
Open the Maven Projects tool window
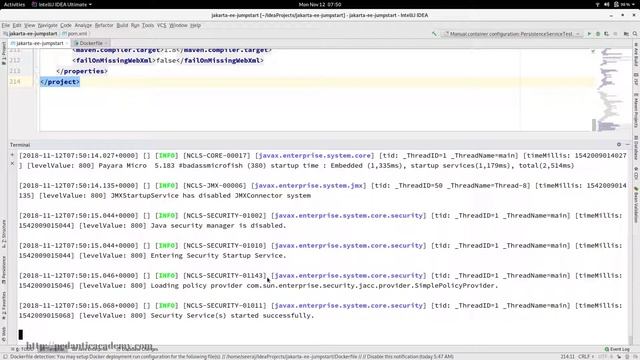tap(636, 110)
